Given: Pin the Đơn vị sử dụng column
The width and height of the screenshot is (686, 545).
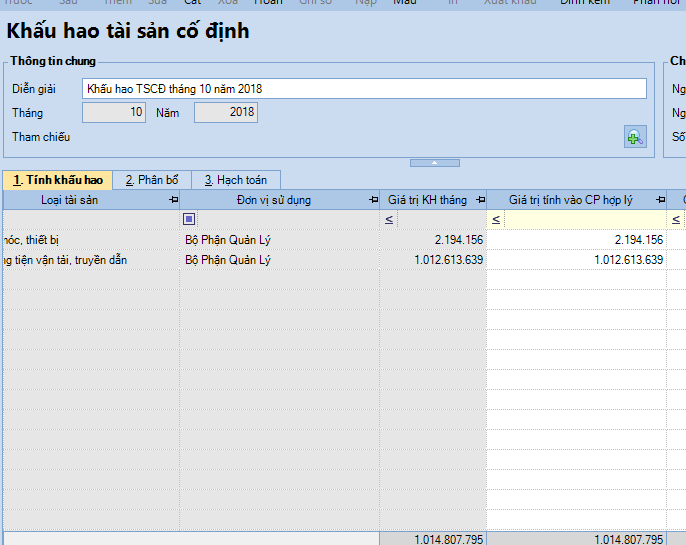Looking at the screenshot, I should click(x=373, y=200).
